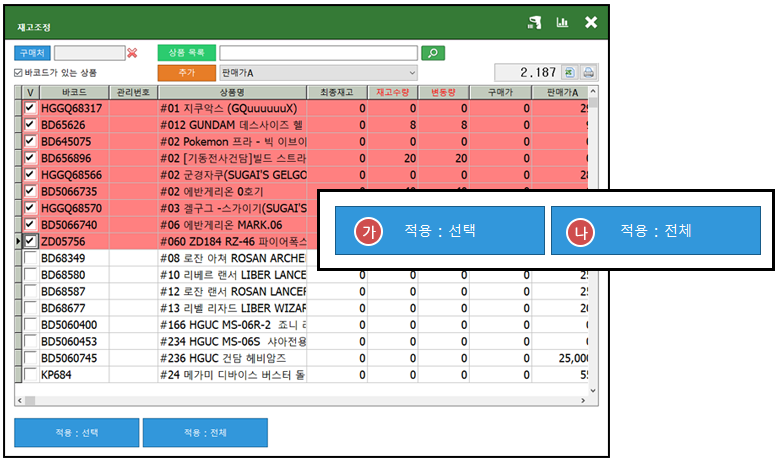Click the bottom 적용 : 전체 button
775x462 pixels.
(x=205, y=433)
